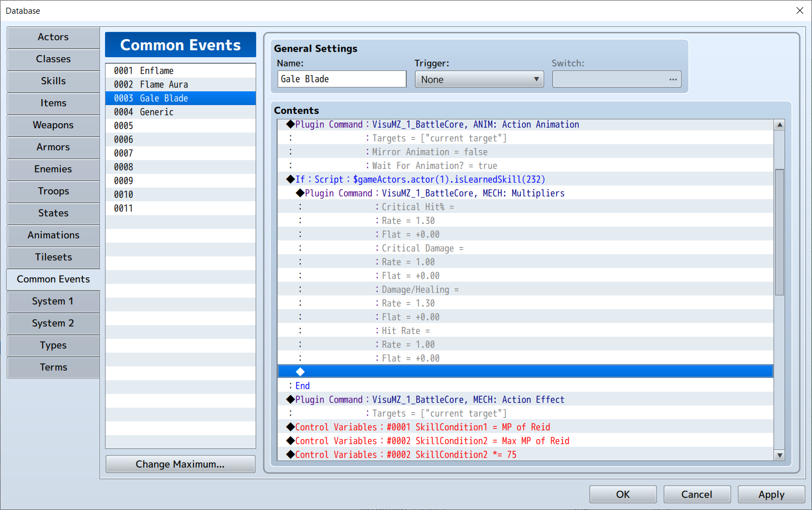Screen dimensions: 812x510
Task: Select the Critical Hit% = line
Action: point(525,207)
